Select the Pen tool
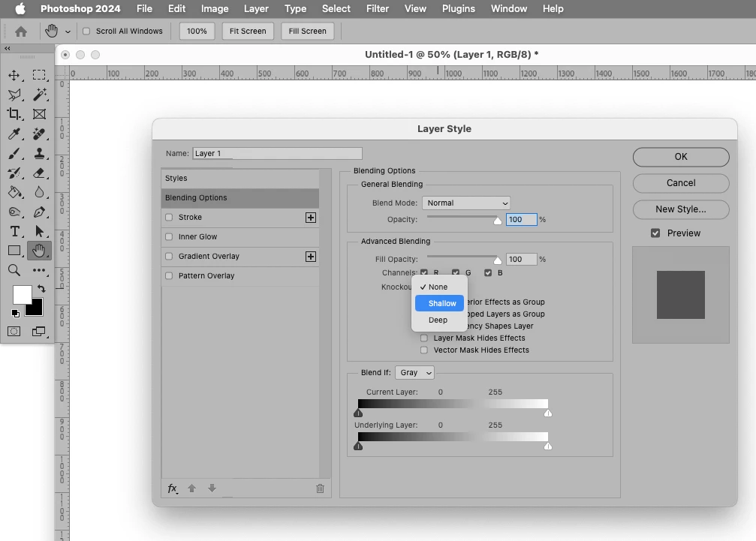 click(x=39, y=212)
